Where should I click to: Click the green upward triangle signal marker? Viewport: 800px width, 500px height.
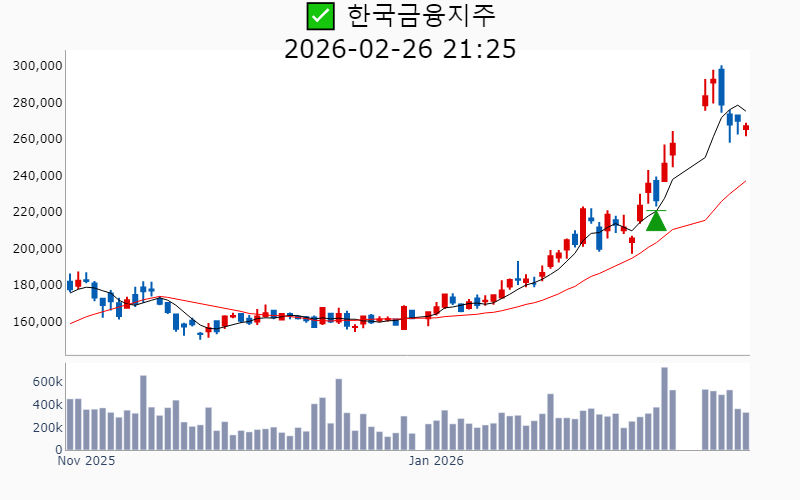[x=656, y=220]
